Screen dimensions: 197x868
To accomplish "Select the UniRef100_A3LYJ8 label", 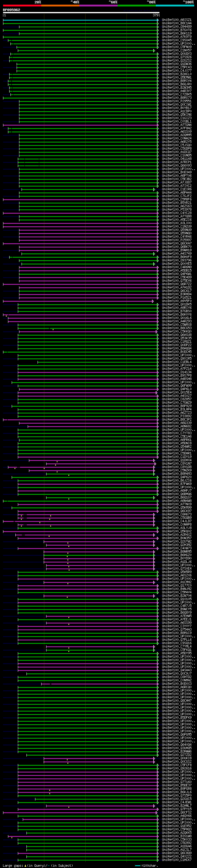I will [x=177, y=528].
